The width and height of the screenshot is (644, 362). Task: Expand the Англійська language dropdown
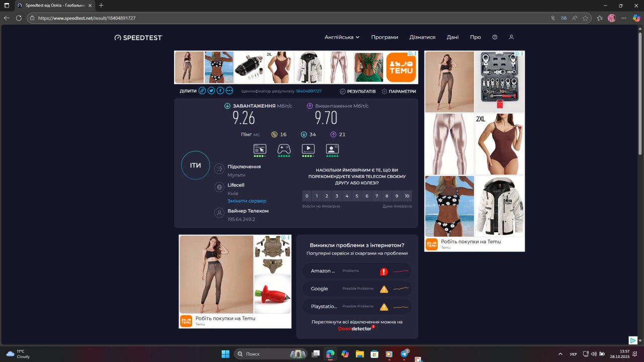(x=342, y=37)
